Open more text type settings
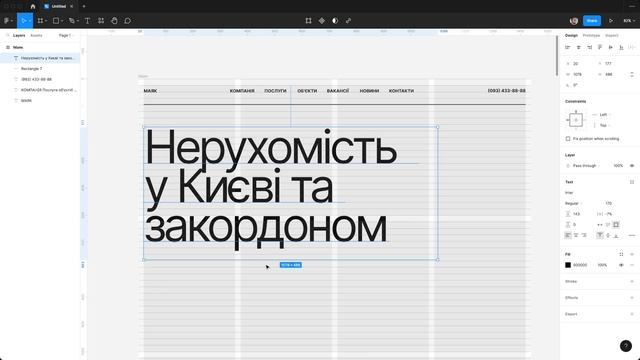 point(632,235)
